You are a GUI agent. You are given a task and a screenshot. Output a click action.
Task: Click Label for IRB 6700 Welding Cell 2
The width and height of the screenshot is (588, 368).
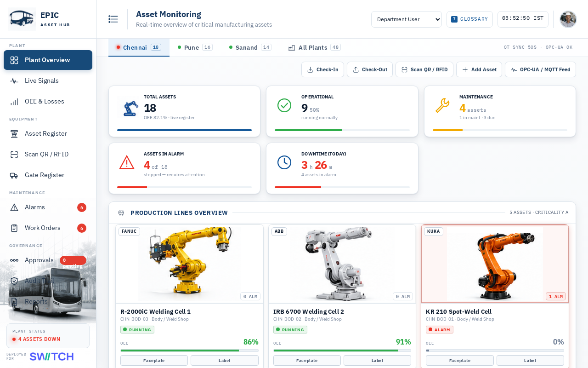pos(377,361)
